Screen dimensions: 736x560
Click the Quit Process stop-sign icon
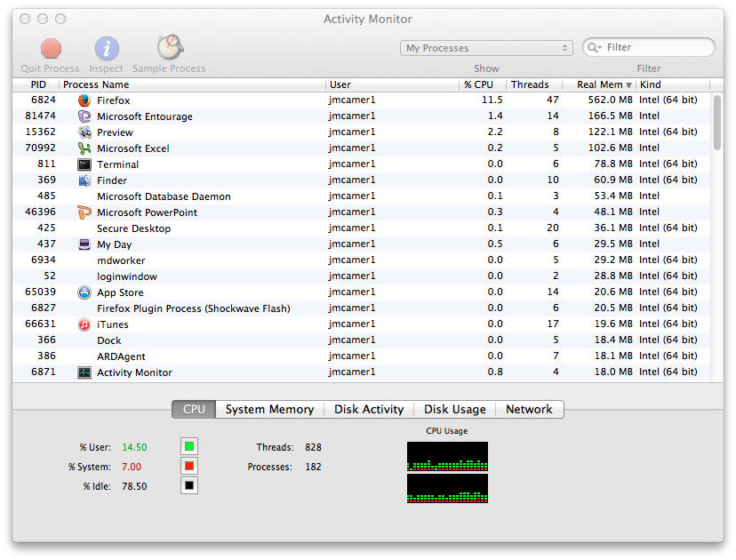(51, 48)
